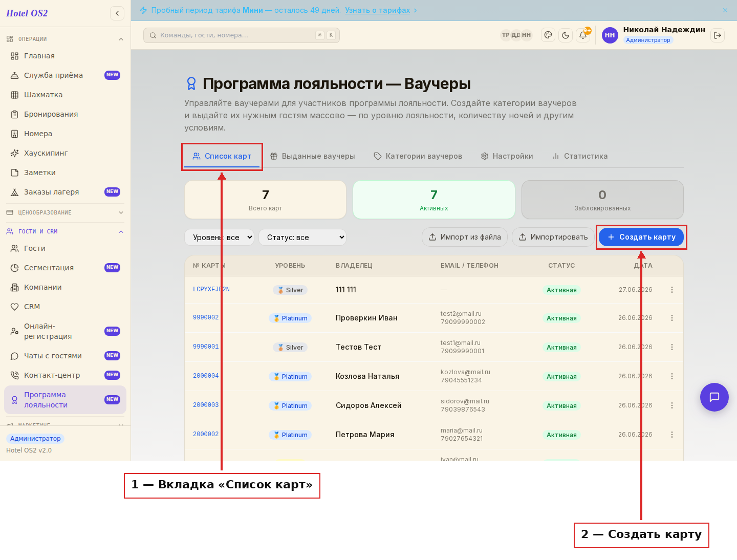Click the Platinum badge of Проверкин Иван
737x560 pixels.
pyautogui.click(x=290, y=318)
